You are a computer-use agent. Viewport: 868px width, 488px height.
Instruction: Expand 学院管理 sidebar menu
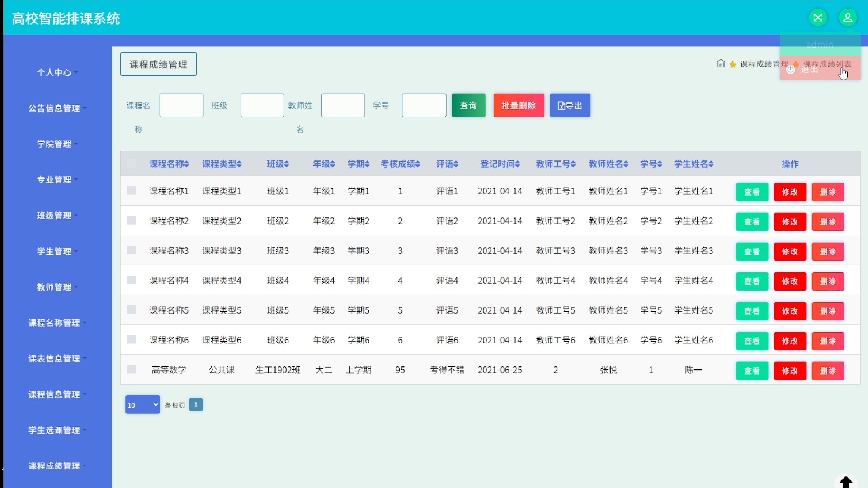57,144
